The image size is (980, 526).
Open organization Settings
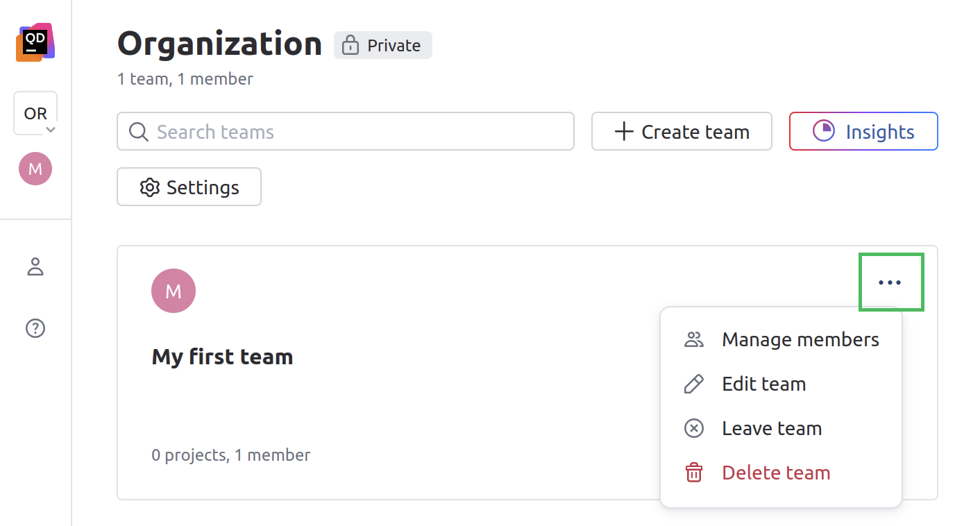pyautogui.click(x=189, y=187)
